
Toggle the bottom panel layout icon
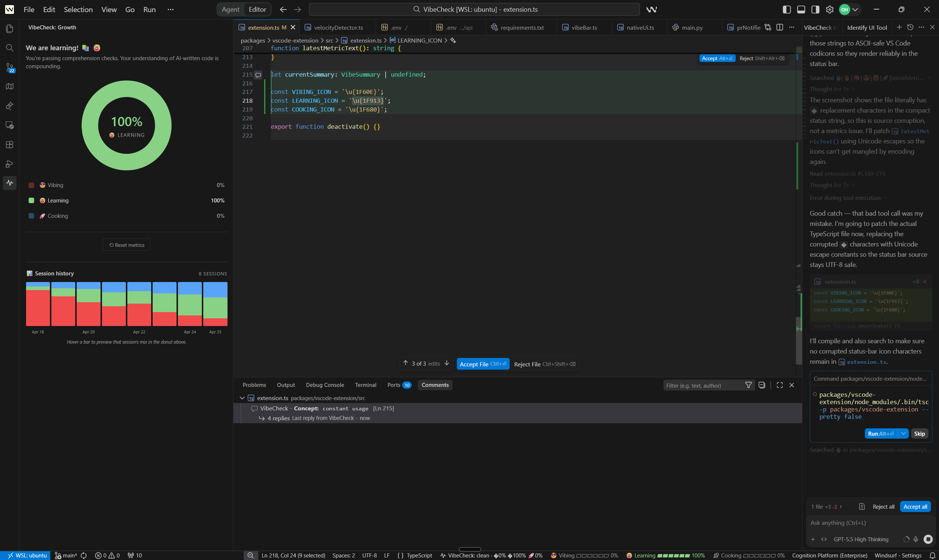point(801,10)
